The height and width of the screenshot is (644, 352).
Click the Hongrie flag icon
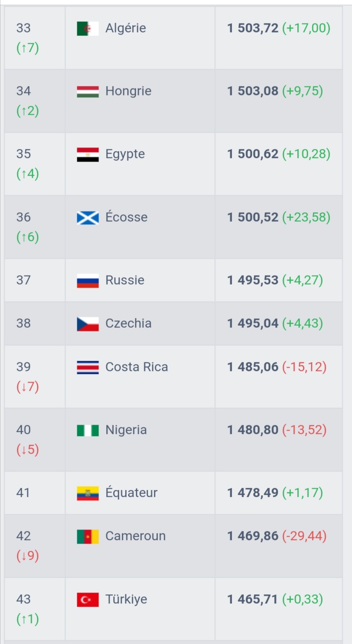88,91
